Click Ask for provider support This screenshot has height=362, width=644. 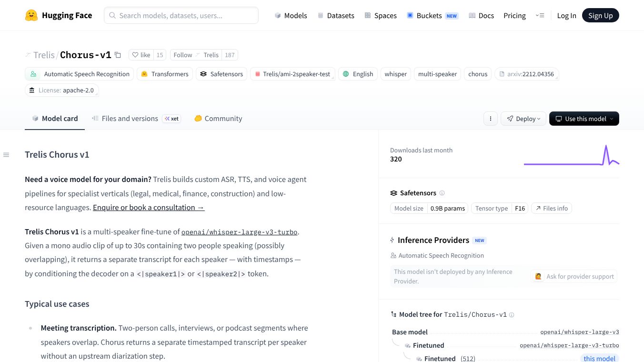(x=574, y=276)
